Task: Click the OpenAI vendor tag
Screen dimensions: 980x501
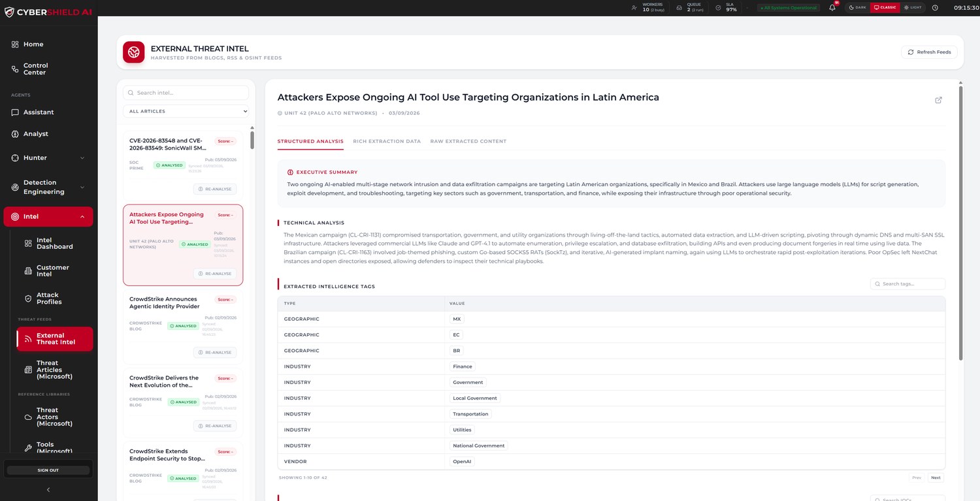Action: (462, 461)
